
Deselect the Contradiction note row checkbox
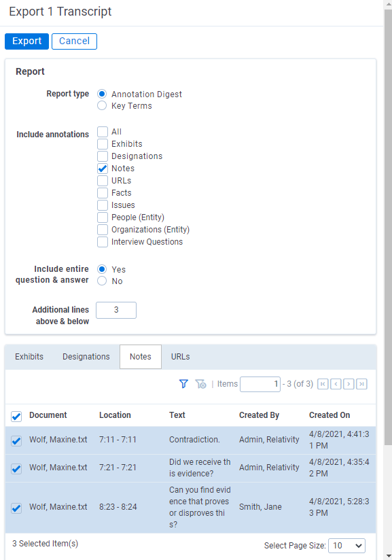pyautogui.click(x=16, y=440)
